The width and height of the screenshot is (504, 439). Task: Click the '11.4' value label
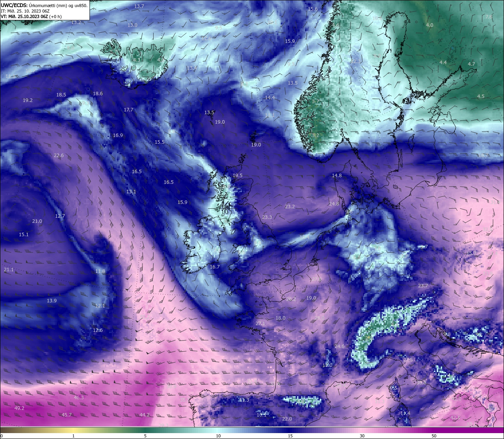(x=405, y=413)
